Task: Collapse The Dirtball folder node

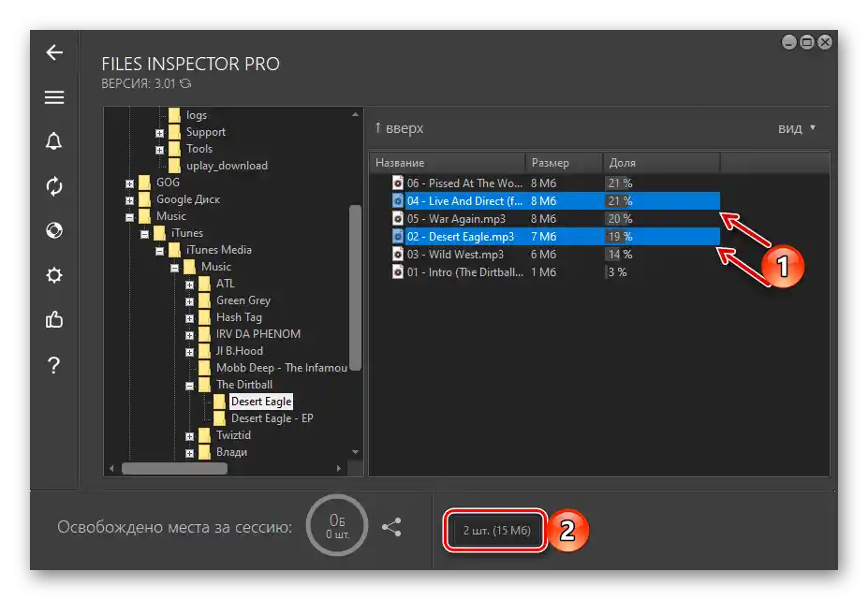Action: tap(189, 386)
